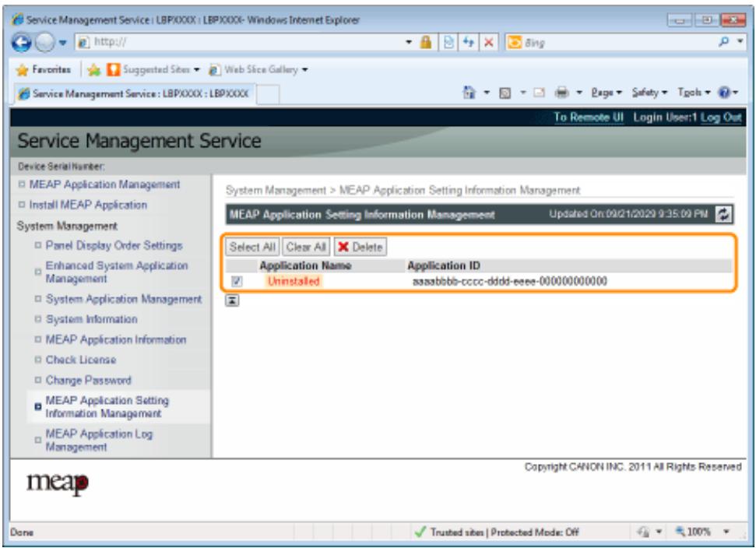Click the back-to-top arrow icon

pos(232,300)
